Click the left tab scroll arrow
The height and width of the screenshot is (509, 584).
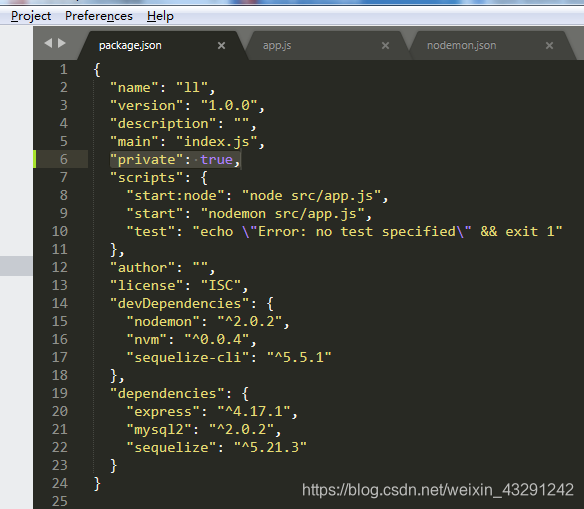(48, 43)
